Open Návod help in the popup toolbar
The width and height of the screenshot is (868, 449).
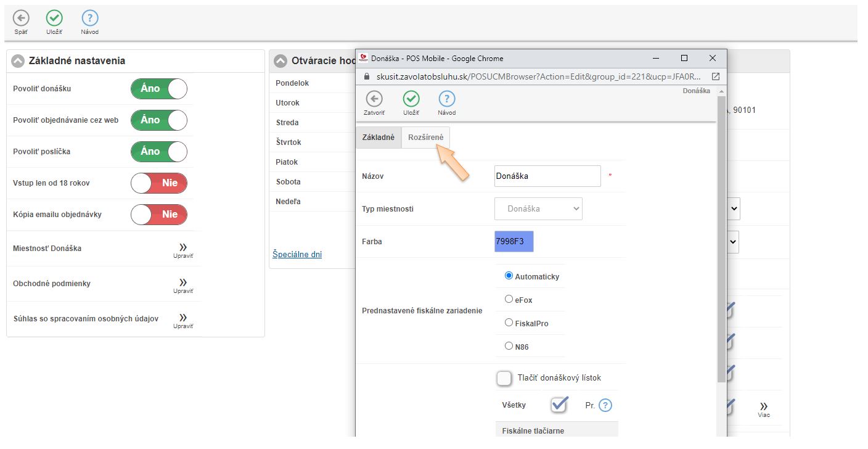click(x=447, y=99)
